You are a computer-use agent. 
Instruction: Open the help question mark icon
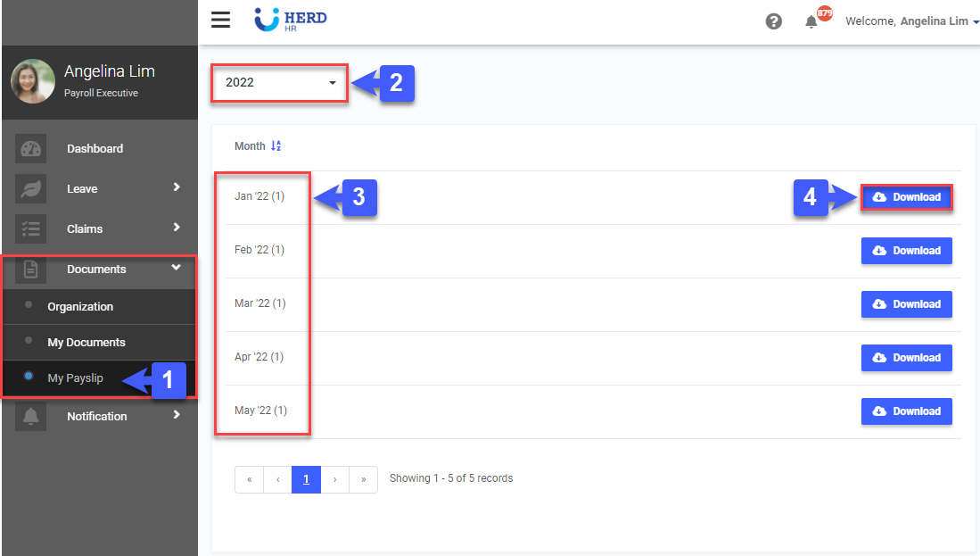point(774,21)
